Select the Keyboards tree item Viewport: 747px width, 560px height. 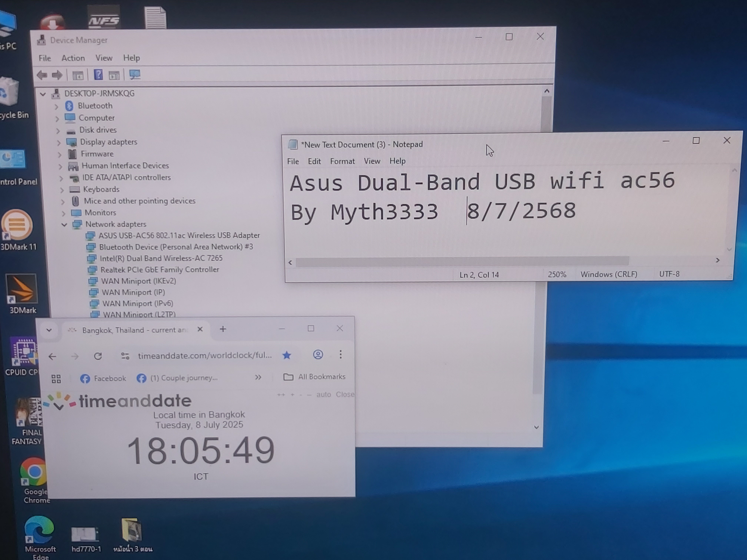point(101,189)
